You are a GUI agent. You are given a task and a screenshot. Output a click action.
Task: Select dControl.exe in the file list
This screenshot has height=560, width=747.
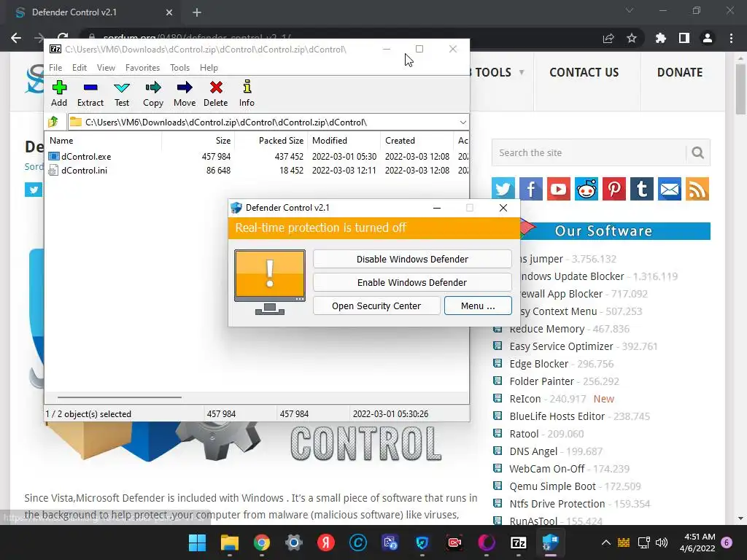coord(86,156)
